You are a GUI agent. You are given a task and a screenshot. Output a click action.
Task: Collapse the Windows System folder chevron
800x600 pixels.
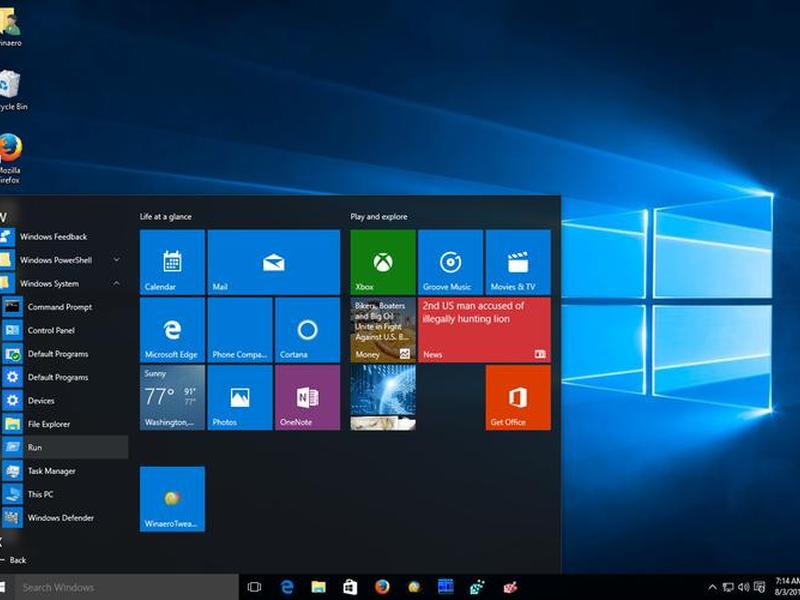[117, 283]
